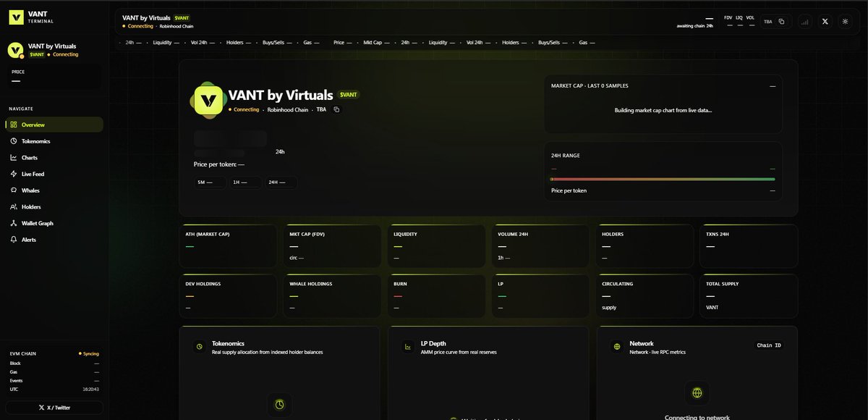Click the signal bars icon in header
The image size is (868, 420).
805,22
